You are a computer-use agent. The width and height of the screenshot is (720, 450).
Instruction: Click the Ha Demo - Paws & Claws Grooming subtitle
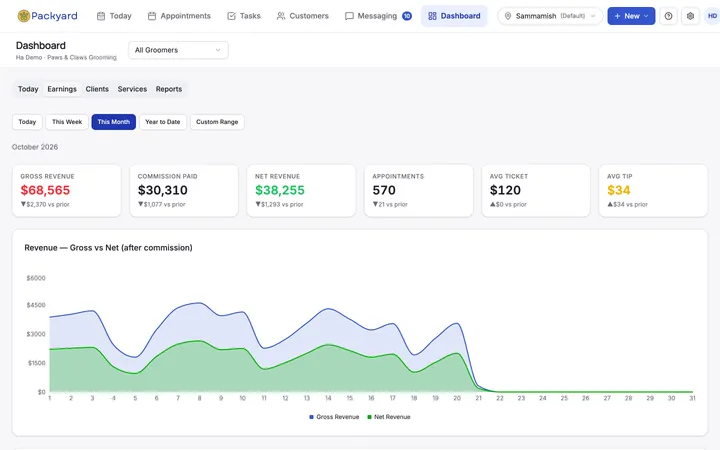(x=66, y=57)
